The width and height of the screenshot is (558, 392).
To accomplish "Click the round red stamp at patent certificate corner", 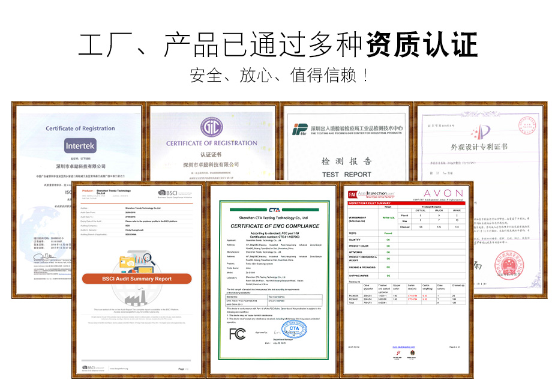I will [x=527, y=125].
